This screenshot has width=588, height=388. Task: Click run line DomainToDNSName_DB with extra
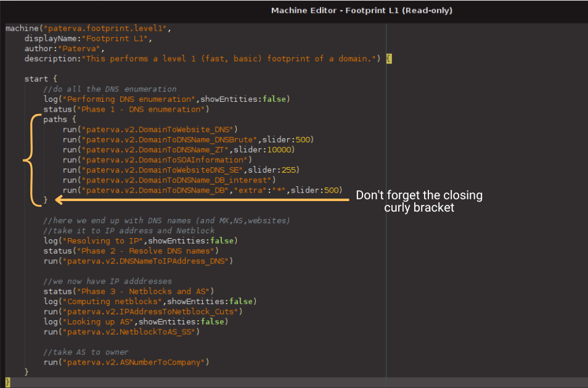click(203, 190)
